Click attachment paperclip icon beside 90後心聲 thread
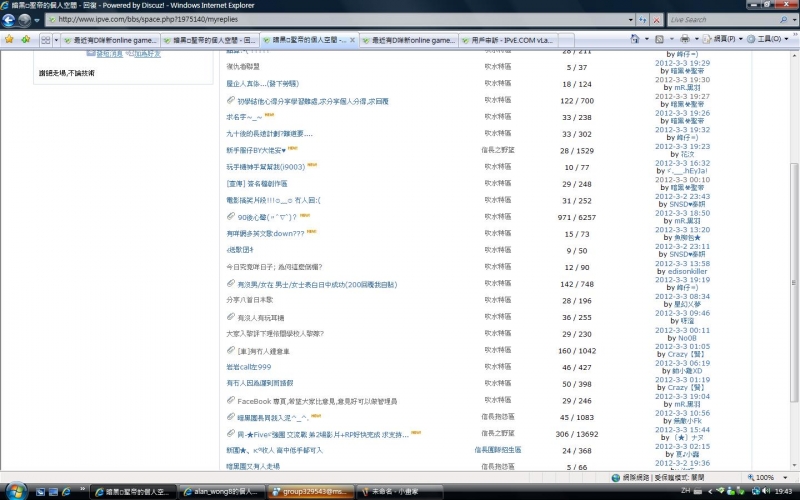Screen dimensions: 800x500 [231, 216]
